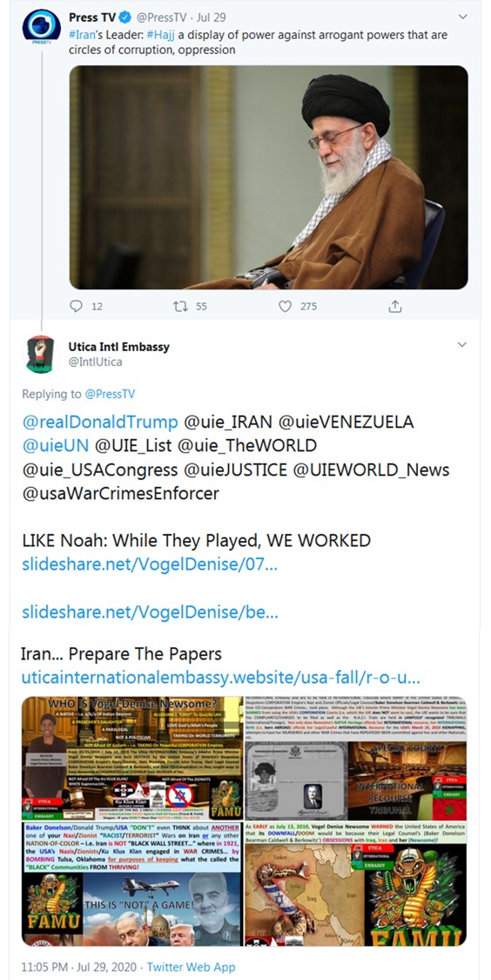Follow the @realDonaldTrump mention link

(x=100, y=422)
